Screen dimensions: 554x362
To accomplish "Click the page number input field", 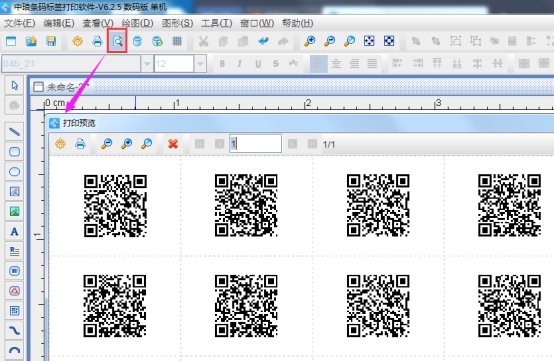I will pyautogui.click(x=255, y=144).
